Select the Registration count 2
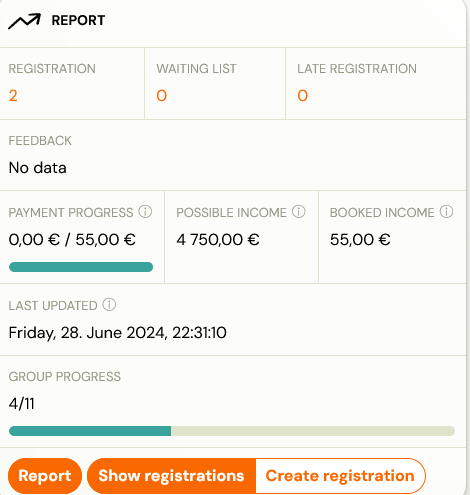This screenshot has height=495, width=470. [x=13, y=96]
